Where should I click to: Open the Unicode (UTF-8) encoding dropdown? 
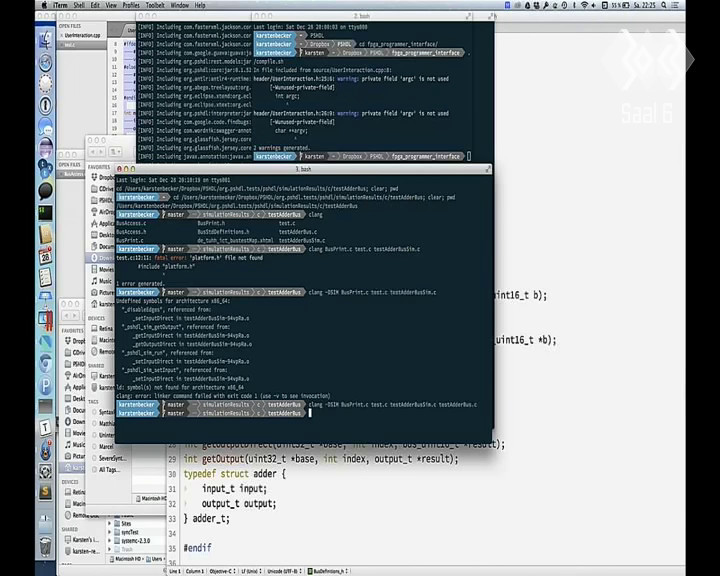285,571
